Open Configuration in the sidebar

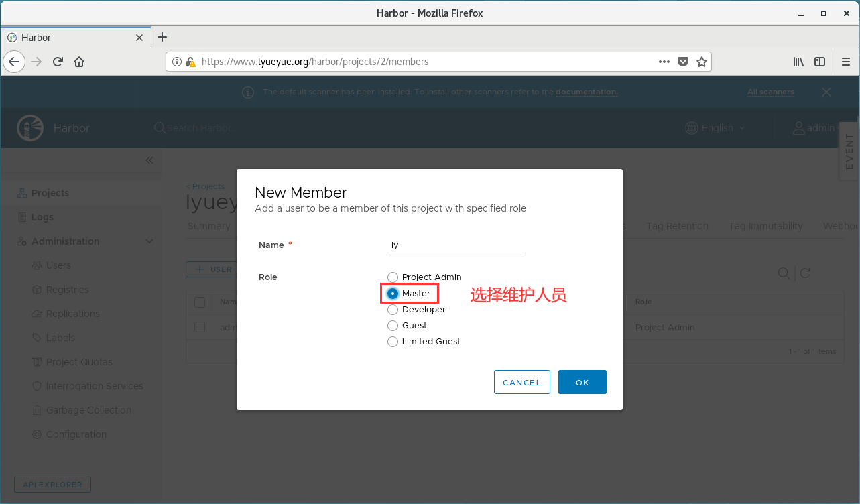point(76,434)
